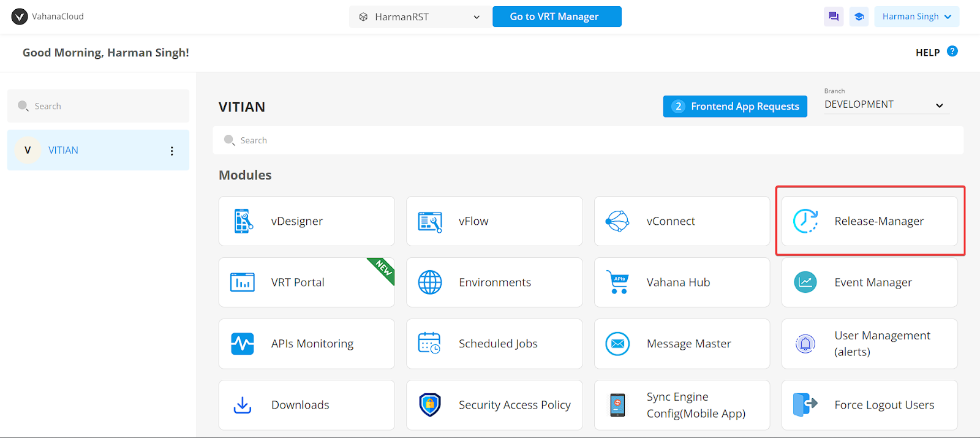Expand the HarmanRST organization dropdown
The height and width of the screenshot is (438, 980).
420,17
